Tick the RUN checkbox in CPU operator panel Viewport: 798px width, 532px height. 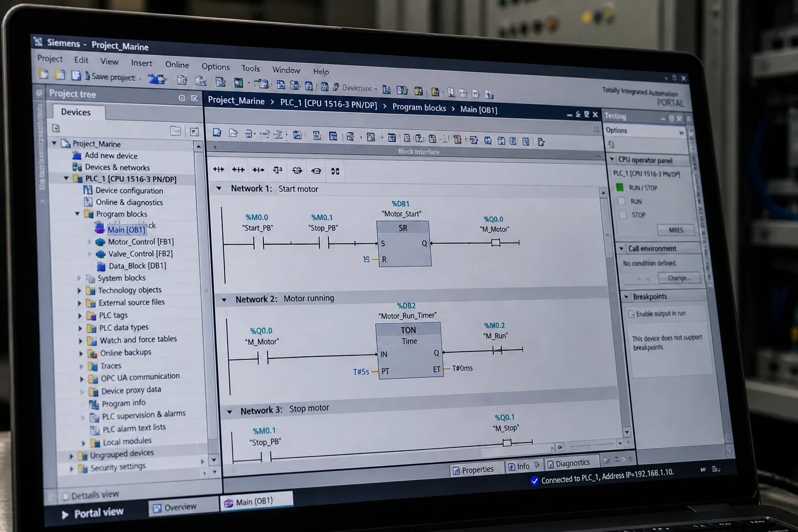click(x=621, y=201)
